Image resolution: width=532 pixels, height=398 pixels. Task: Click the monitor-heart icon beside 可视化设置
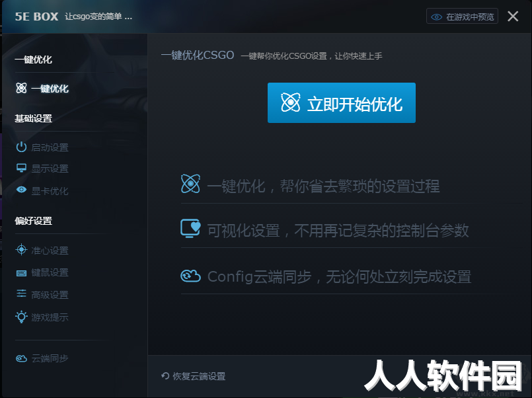tap(190, 228)
